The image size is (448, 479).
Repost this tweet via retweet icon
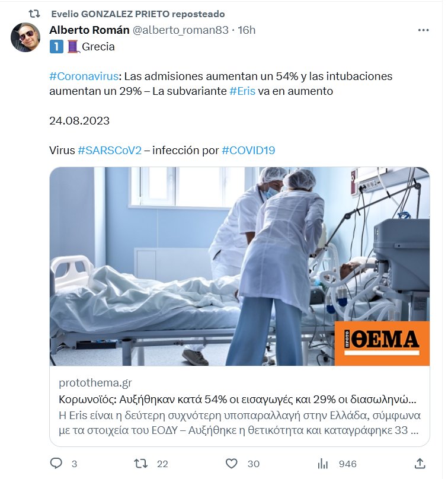141,464
